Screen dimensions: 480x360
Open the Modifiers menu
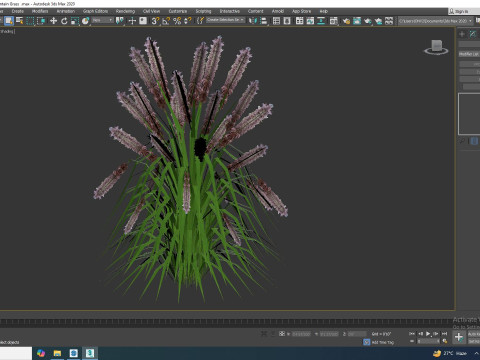[x=40, y=11]
